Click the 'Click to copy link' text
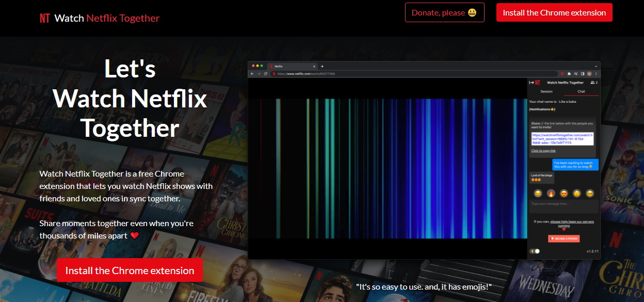Screen dimensions: 644x302 (543, 151)
